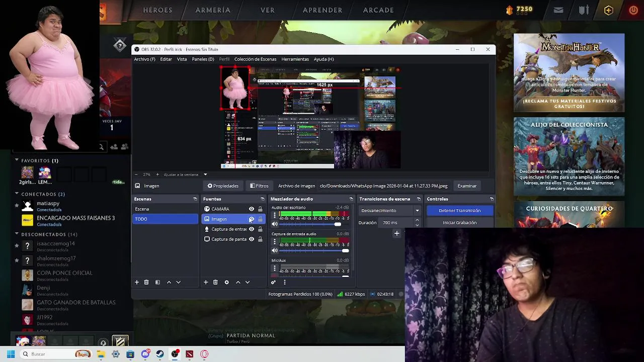Image resolution: width=644 pixels, height=362 pixels.
Task: Open source properties gear in the Fuentes toolbar
Action: click(x=226, y=283)
